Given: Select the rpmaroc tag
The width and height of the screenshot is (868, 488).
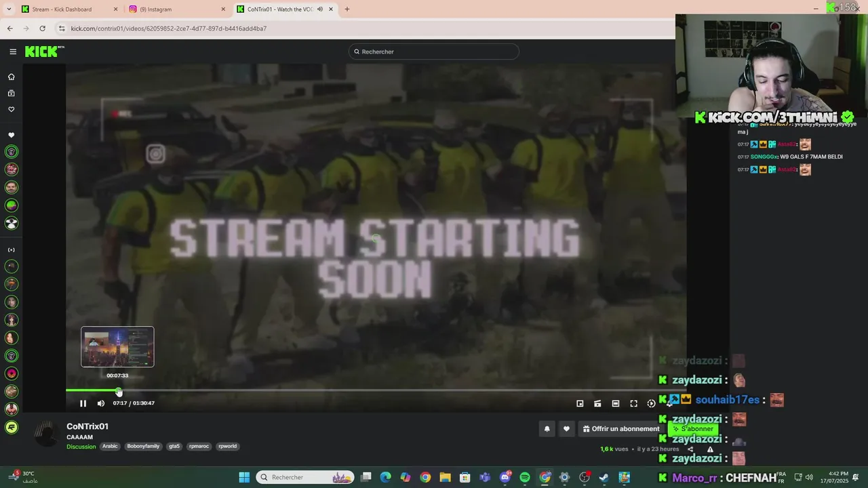Looking at the screenshot, I should 199,447.
